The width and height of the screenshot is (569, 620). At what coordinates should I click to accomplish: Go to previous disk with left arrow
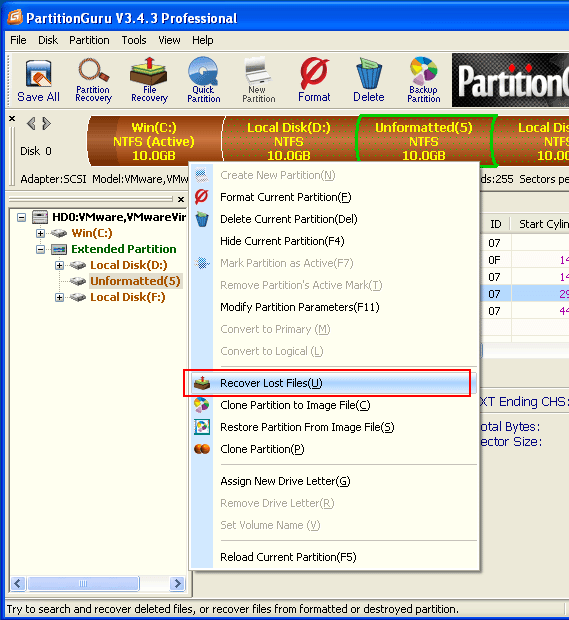pyautogui.click(x=31, y=124)
